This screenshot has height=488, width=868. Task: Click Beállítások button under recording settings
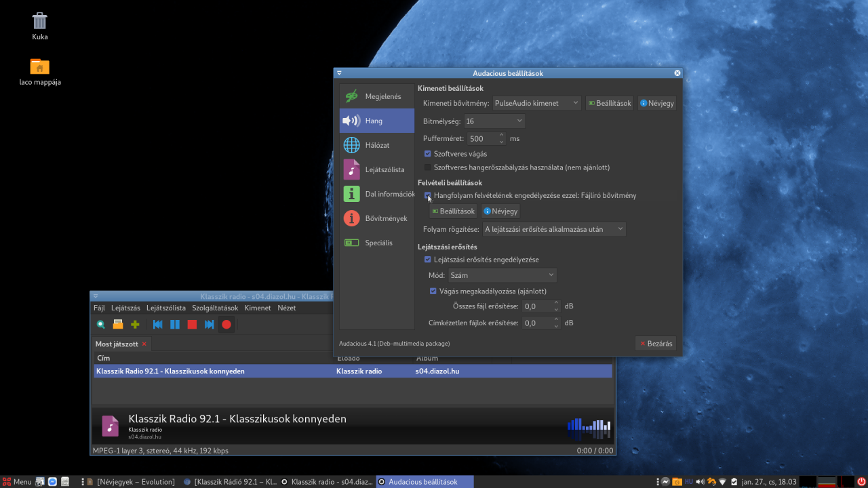(453, 211)
